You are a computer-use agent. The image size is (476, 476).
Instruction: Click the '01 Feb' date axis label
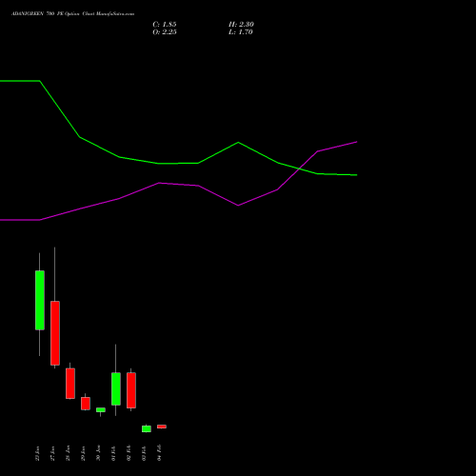tap(113, 453)
